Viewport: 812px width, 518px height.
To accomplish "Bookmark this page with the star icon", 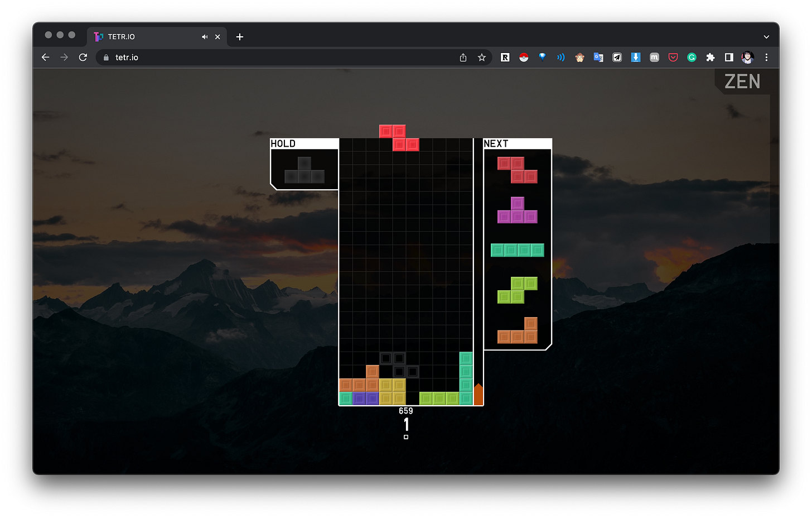I will (482, 57).
